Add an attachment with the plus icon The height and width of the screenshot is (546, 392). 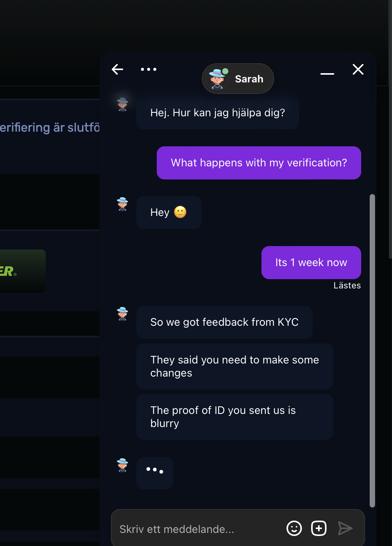[319, 528]
